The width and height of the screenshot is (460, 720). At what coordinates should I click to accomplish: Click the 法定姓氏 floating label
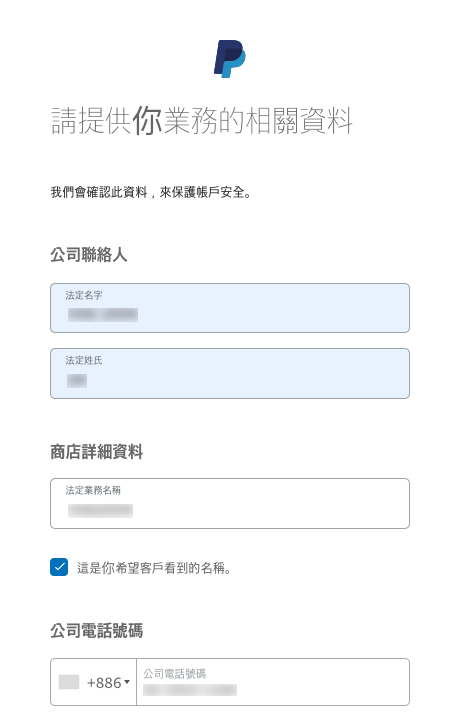(84, 360)
